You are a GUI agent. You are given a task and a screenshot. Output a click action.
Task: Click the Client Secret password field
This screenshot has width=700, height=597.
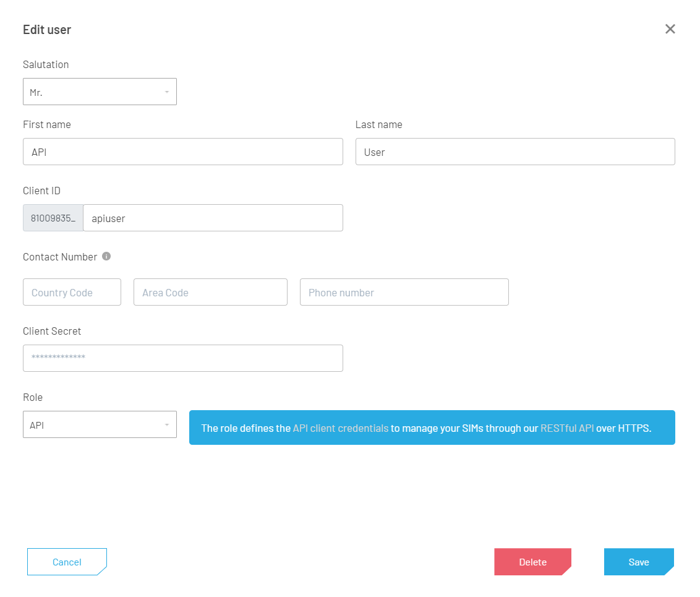click(182, 358)
